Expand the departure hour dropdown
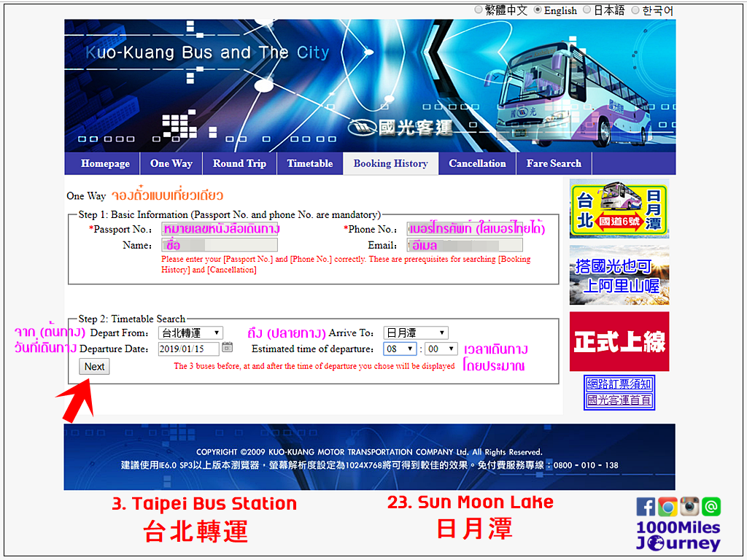 pyautogui.click(x=400, y=349)
